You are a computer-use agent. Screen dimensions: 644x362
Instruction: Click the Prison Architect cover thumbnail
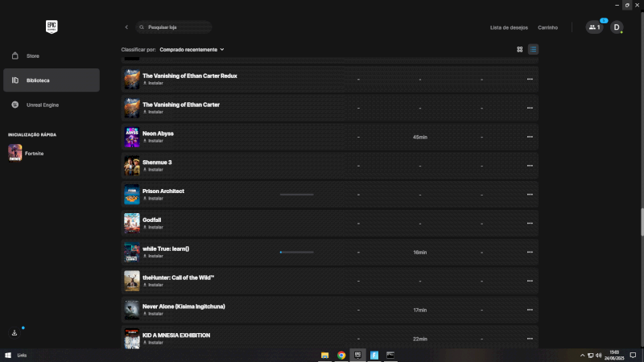[x=132, y=195]
